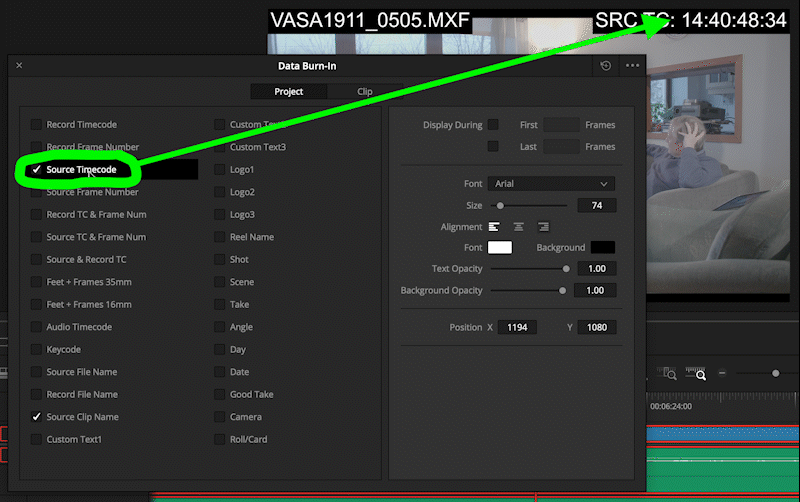
Task: Click the Text Opacity slider handle
Action: pos(566,269)
